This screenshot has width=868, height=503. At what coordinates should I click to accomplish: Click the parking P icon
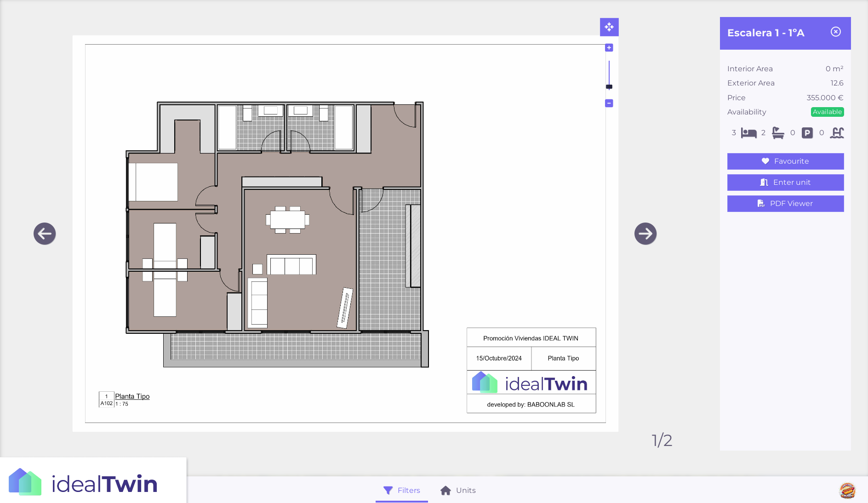tap(807, 133)
